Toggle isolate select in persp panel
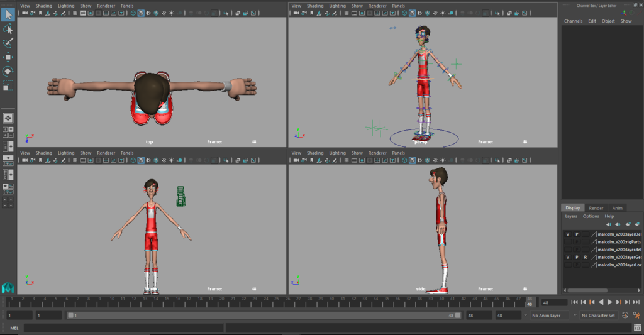The width and height of the screenshot is (644, 335). click(497, 13)
